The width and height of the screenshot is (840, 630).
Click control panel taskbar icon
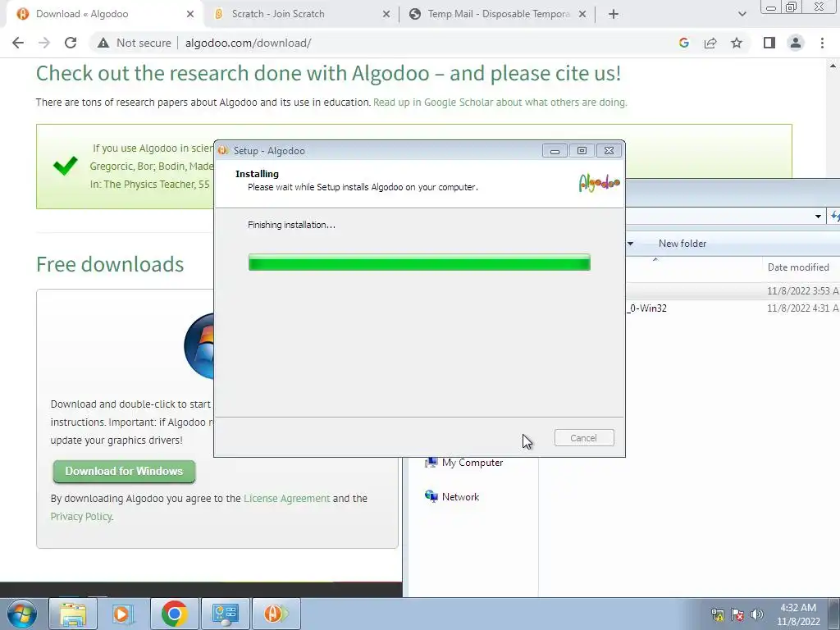pyautogui.click(x=225, y=614)
